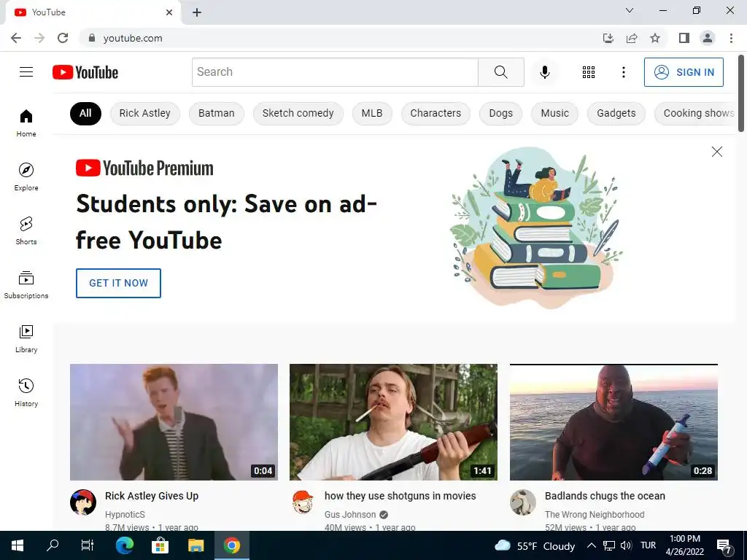Dismiss the YouTube Premium banner
Image resolution: width=747 pixels, height=560 pixels.
716,152
